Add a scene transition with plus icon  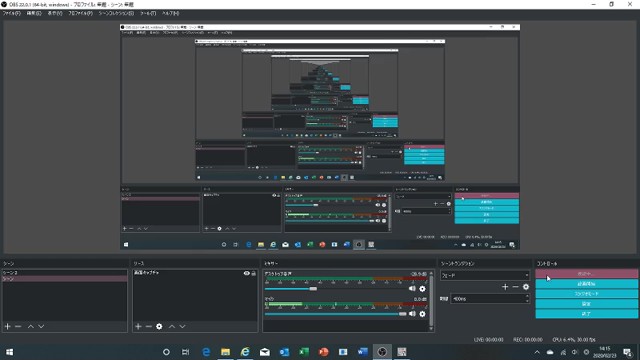coord(505,287)
